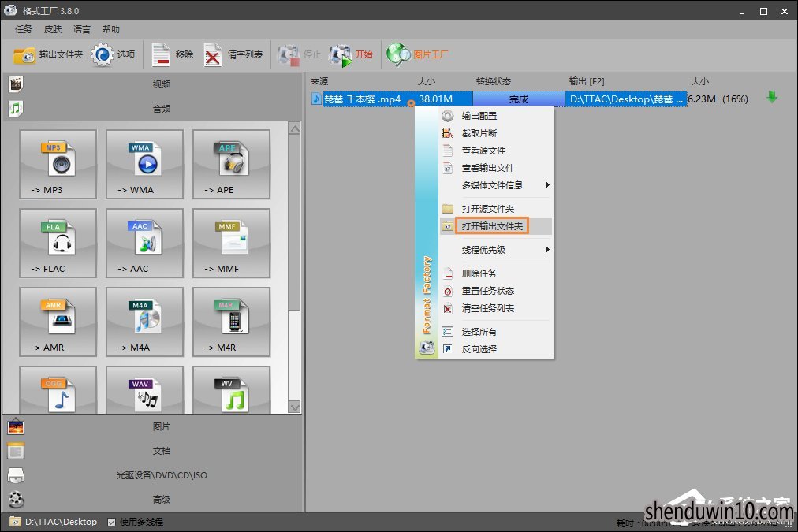Image resolution: width=798 pixels, height=532 pixels.
Task: Click the 转换状态 column header
Action: click(493, 81)
